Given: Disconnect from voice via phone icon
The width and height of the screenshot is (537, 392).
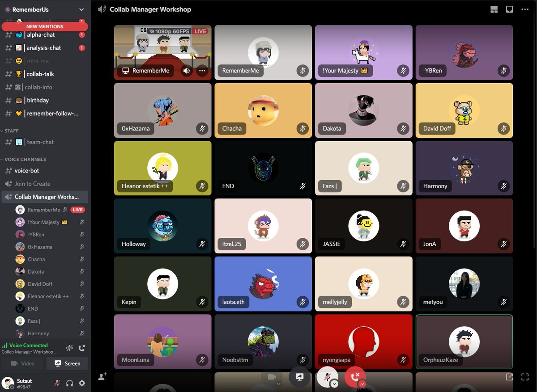Looking at the screenshot, I should click(82, 348).
